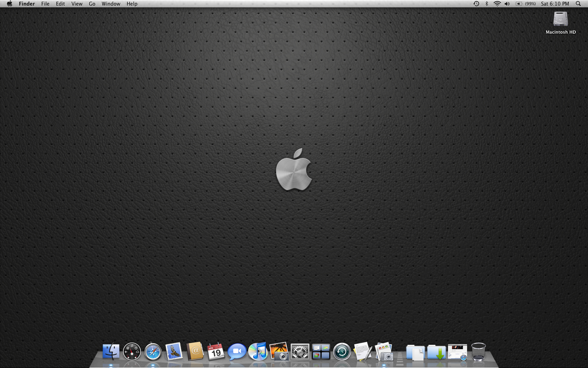Open Spotlight search magnifier
Viewport: 588px width, 368px height.
578,4
